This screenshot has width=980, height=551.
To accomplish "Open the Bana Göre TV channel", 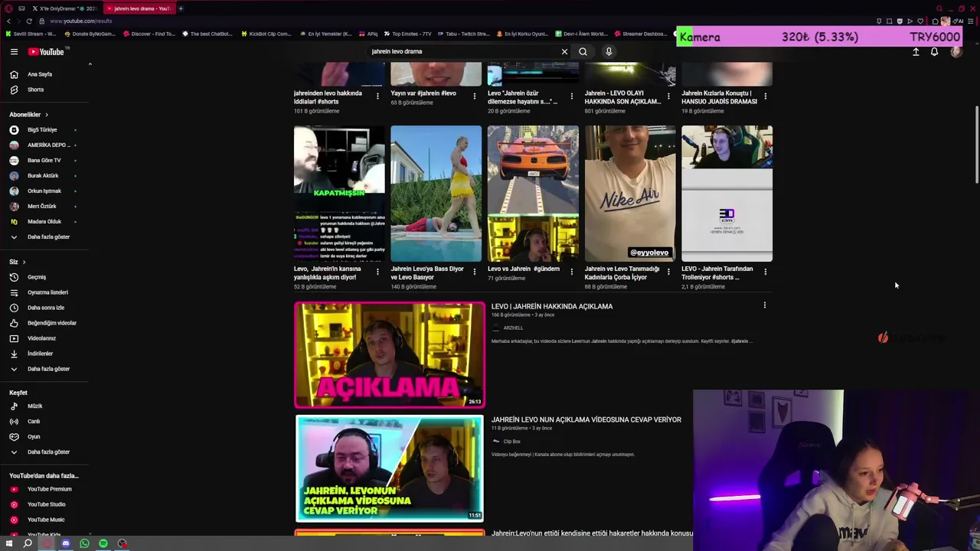I will tap(44, 161).
